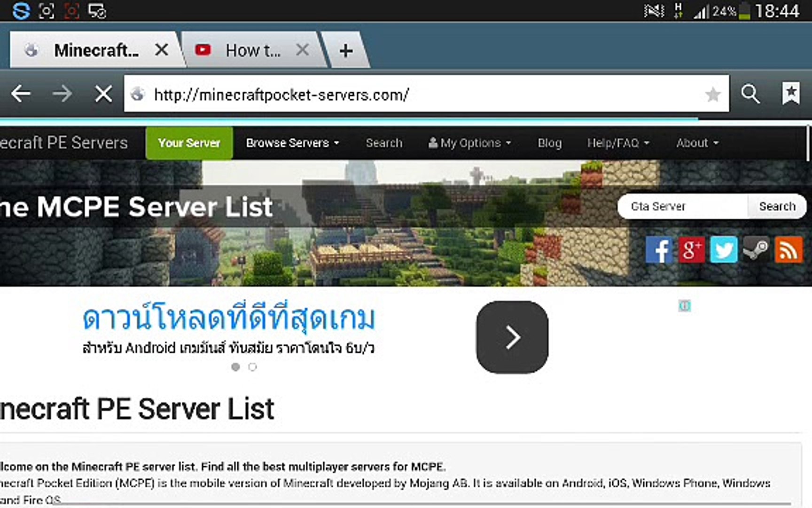Expand the About dropdown
The height and width of the screenshot is (508, 812).
pos(697,143)
